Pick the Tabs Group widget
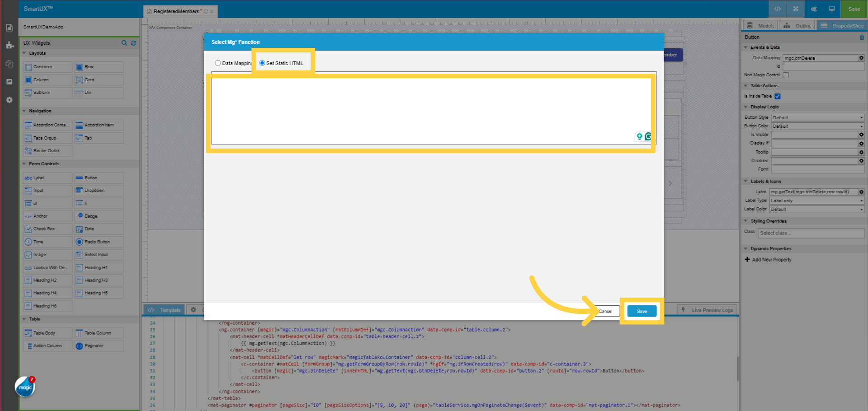This screenshot has height=411, width=868. [x=47, y=138]
